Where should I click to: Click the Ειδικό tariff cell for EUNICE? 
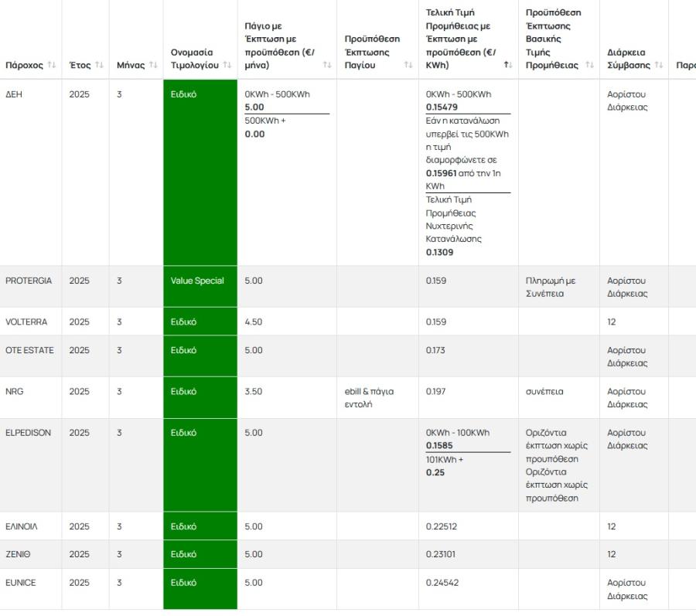tap(200, 589)
